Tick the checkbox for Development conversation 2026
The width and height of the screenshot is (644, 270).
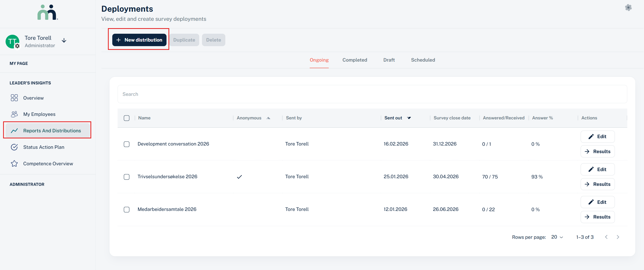point(126,144)
